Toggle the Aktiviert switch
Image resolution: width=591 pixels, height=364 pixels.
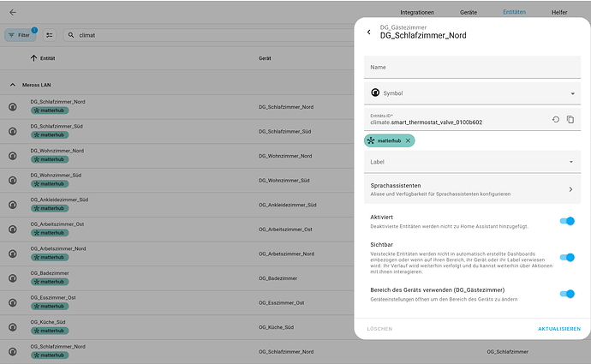click(x=566, y=221)
